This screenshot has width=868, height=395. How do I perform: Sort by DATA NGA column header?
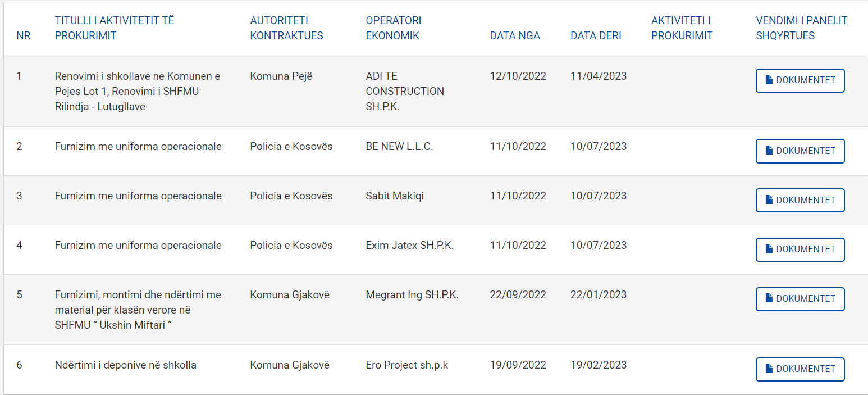pyautogui.click(x=515, y=36)
